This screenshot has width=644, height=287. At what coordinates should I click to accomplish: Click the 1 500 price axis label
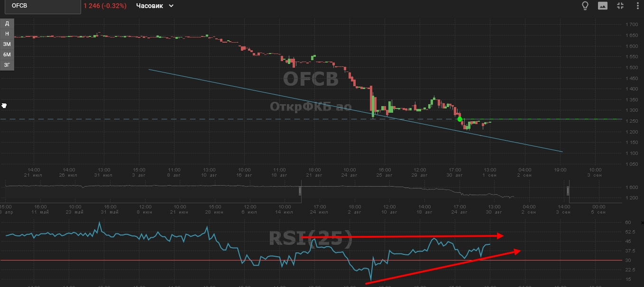point(631,68)
